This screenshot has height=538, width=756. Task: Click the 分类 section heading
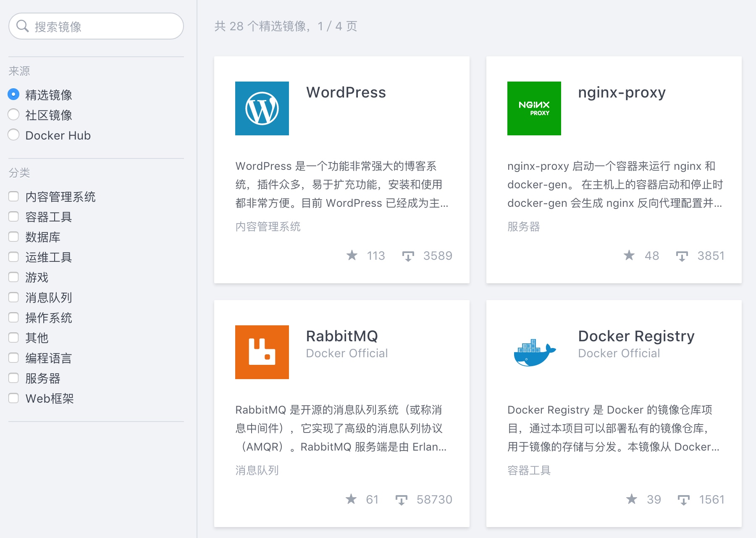tap(19, 173)
